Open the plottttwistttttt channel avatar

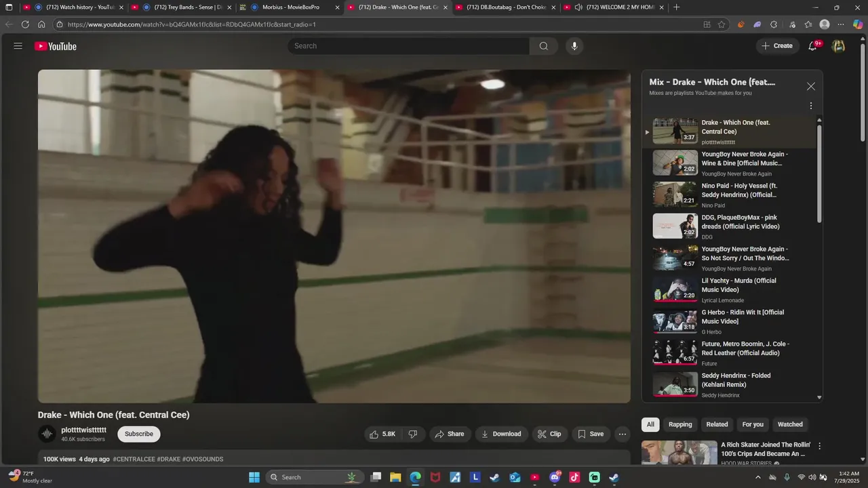pos(47,434)
